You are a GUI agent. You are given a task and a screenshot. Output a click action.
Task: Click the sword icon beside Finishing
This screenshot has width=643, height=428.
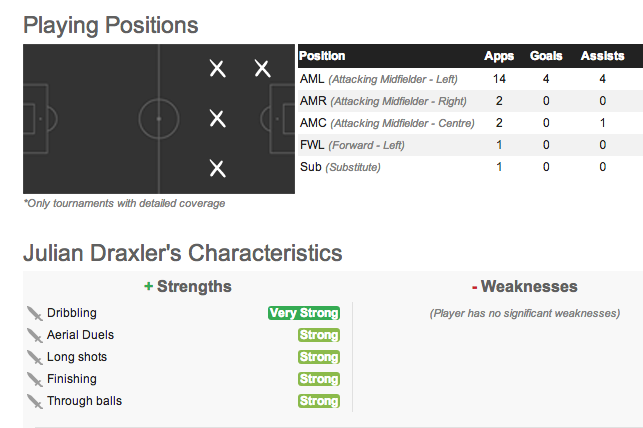35,380
